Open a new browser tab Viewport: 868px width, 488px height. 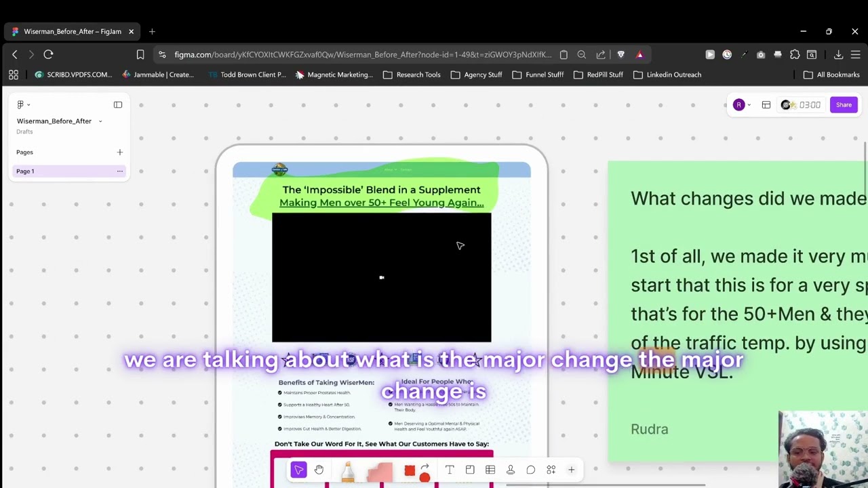click(152, 31)
